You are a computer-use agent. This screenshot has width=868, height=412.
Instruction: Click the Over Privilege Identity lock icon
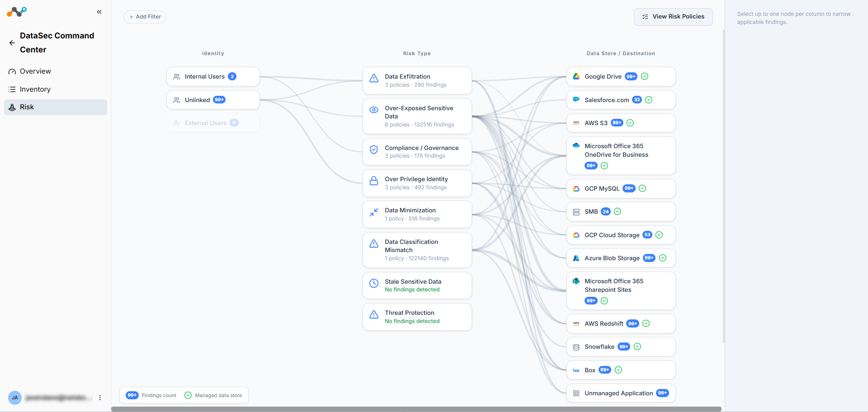[x=374, y=181]
